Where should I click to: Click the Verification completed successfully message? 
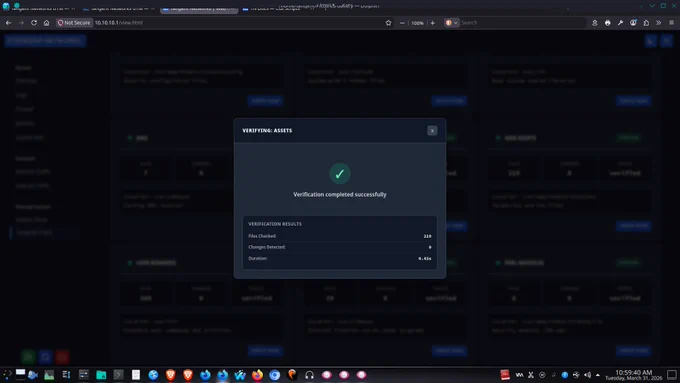click(x=340, y=195)
